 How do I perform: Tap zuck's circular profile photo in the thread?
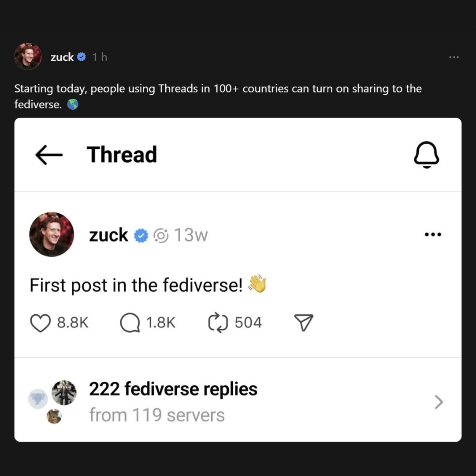pyautogui.click(x=51, y=234)
